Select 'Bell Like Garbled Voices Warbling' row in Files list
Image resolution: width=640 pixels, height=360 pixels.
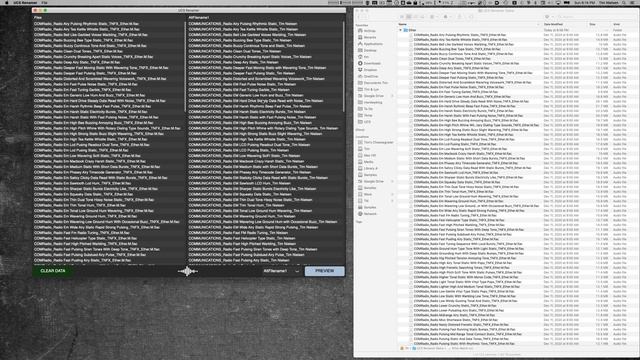pyautogui.click(x=109, y=35)
